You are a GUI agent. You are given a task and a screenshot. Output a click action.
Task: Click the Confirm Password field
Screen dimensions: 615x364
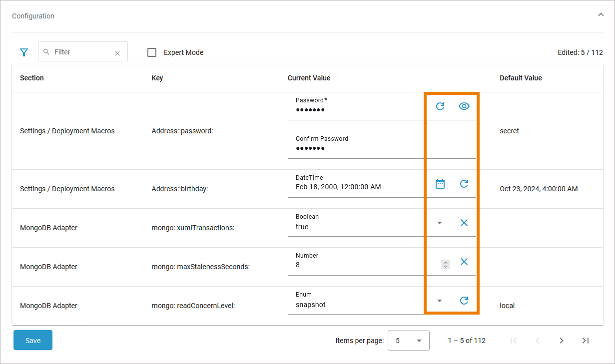tap(355, 148)
